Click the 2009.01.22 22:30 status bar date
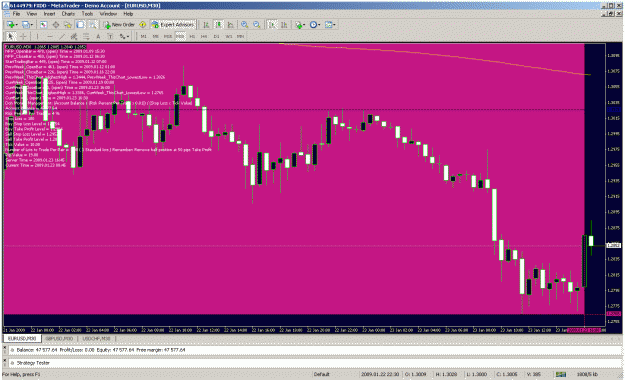 pyautogui.click(x=380, y=374)
